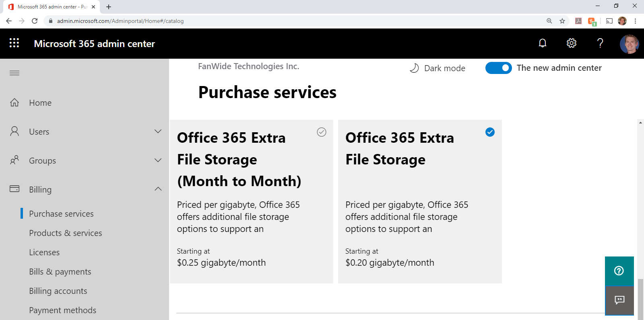Open the feedback chat button

click(619, 300)
